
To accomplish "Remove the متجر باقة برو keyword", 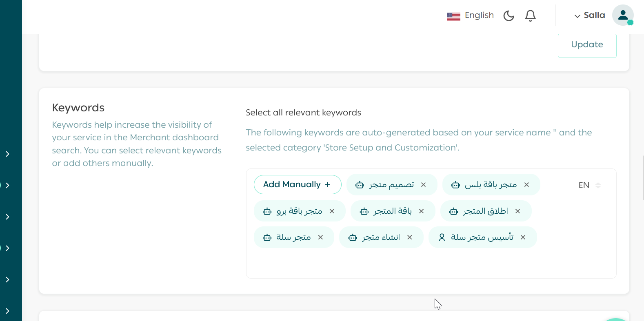I will pyautogui.click(x=332, y=211).
